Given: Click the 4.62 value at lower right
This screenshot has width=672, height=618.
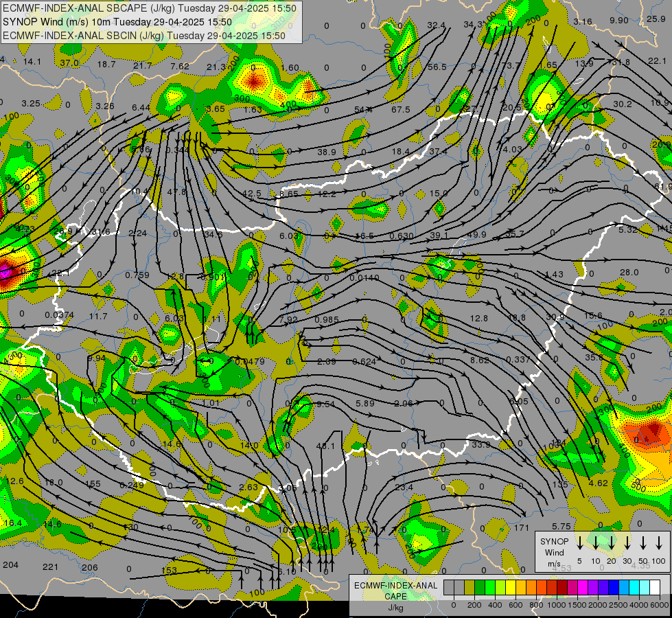Looking at the screenshot, I should (599, 483).
